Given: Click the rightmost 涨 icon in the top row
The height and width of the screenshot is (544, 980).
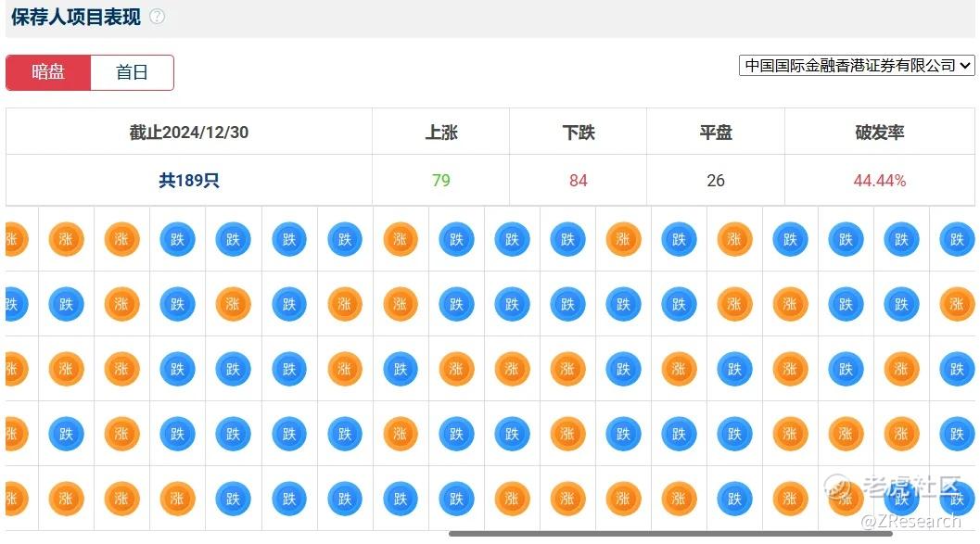Looking at the screenshot, I should point(734,239).
